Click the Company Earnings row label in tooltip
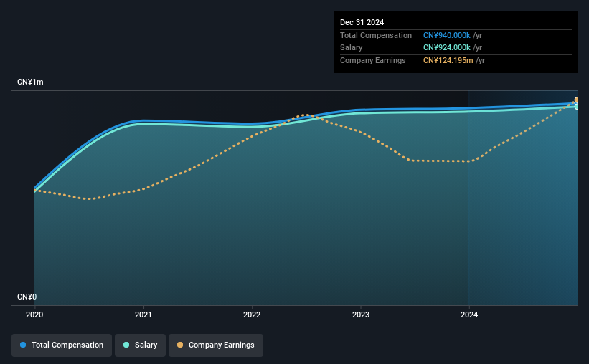The width and height of the screenshot is (589, 364). click(372, 60)
